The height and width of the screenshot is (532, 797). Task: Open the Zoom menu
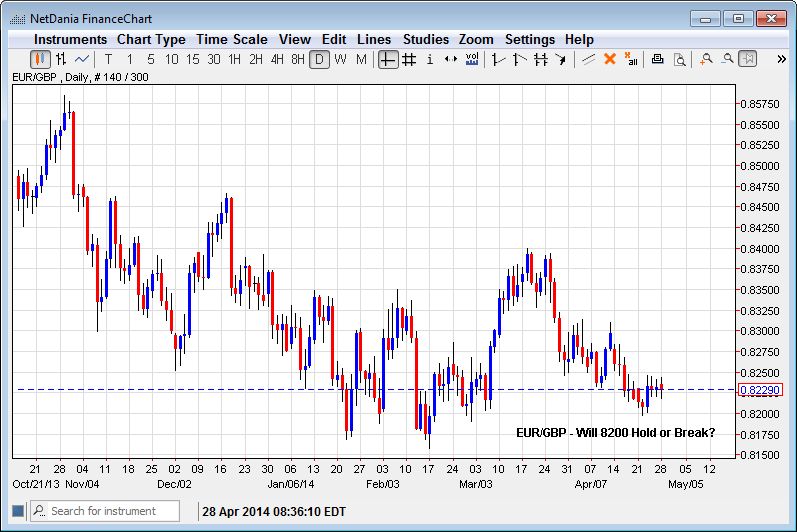point(476,39)
